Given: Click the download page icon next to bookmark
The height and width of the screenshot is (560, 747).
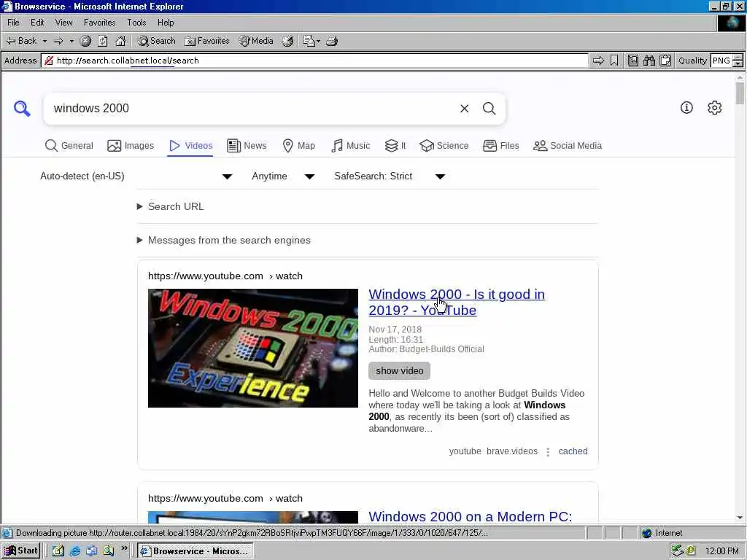Looking at the screenshot, I should tap(633, 61).
